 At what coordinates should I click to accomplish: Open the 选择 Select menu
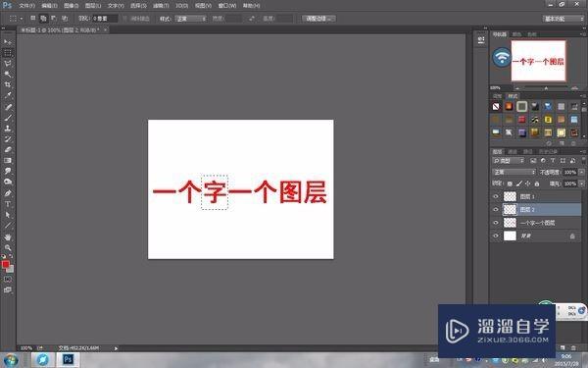(138, 6)
